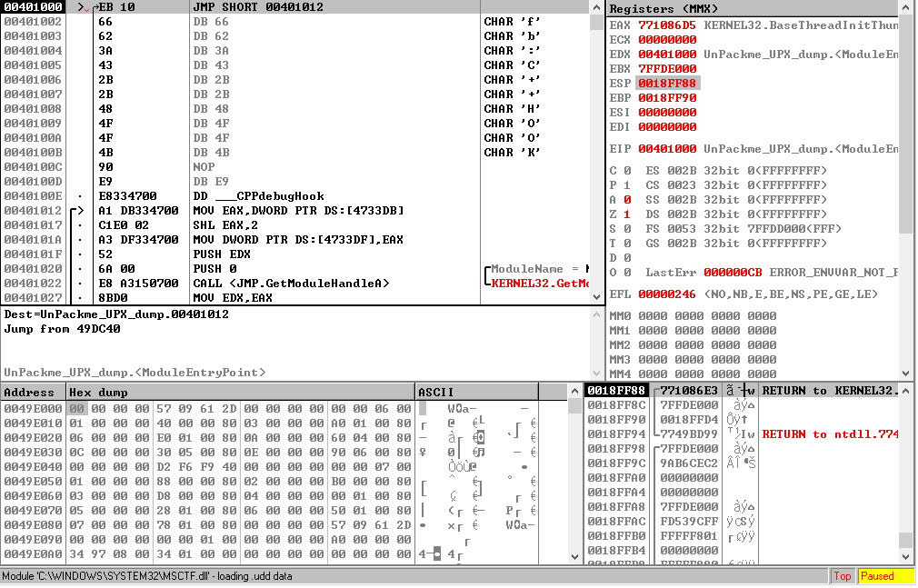Select stack entry at 0018FF88
Viewport: 918px width, 588px height.
(616, 391)
